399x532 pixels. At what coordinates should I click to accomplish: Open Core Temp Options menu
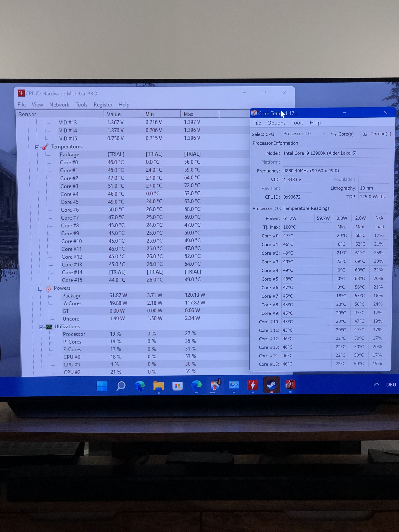tap(276, 123)
